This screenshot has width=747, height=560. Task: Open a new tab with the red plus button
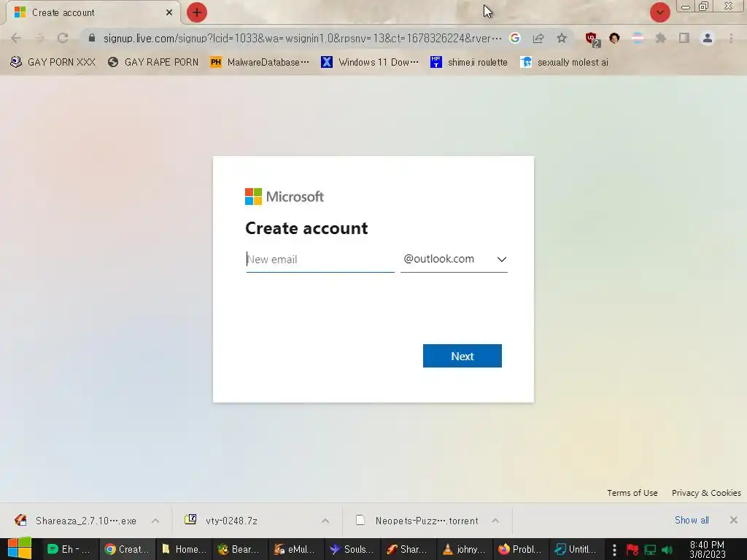pyautogui.click(x=197, y=12)
